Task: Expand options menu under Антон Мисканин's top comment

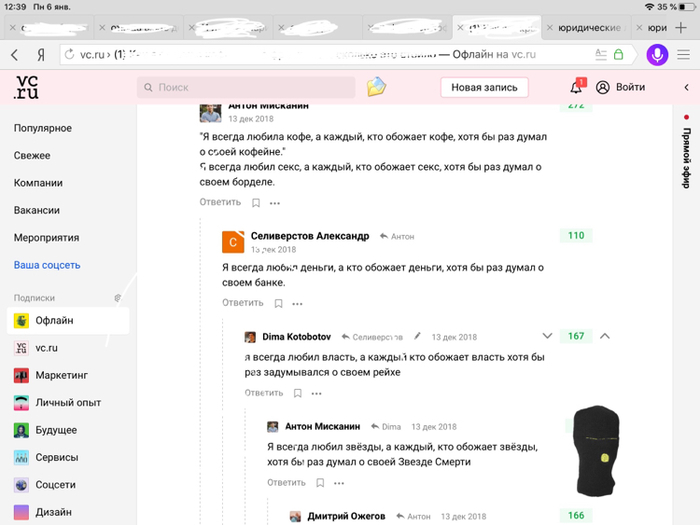Action: pyautogui.click(x=275, y=202)
